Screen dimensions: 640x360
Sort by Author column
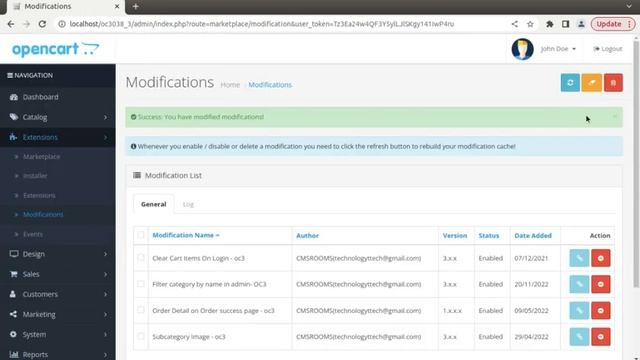pyautogui.click(x=307, y=236)
